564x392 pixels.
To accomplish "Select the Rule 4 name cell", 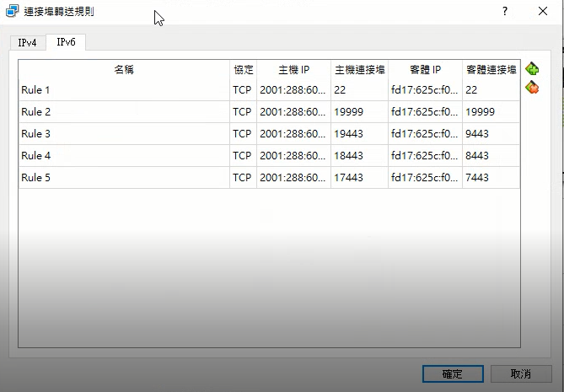I will coord(124,156).
